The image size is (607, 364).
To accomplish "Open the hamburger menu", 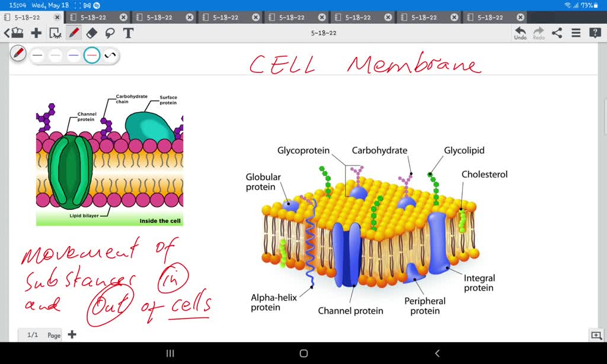I will pyautogui.click(x=576, y=33).
